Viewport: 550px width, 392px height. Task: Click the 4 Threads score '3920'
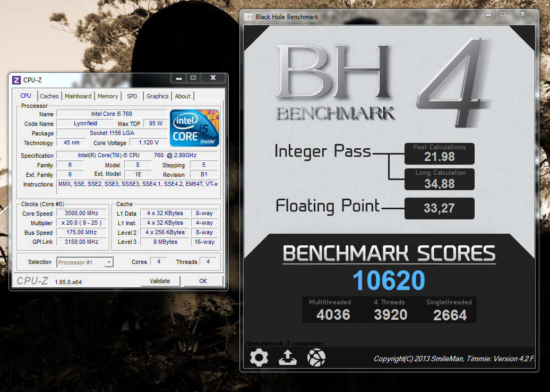pyautogui.click(x=390, y=314)
